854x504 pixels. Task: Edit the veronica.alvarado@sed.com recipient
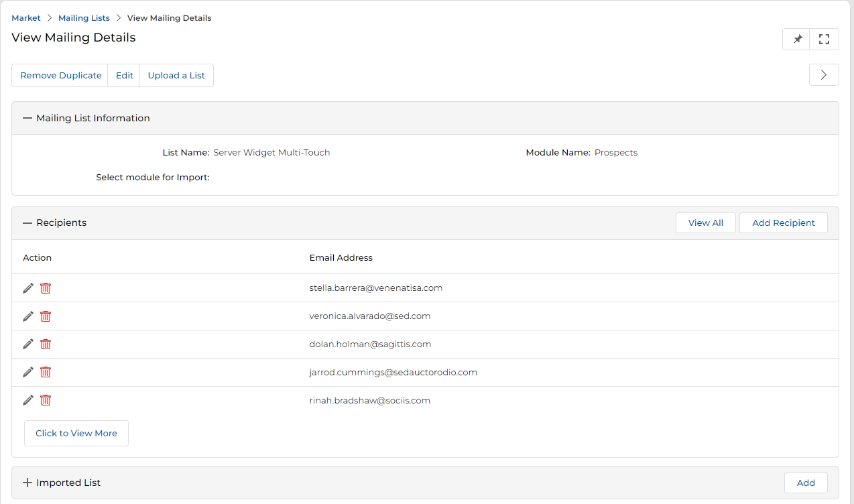point(28,316)
